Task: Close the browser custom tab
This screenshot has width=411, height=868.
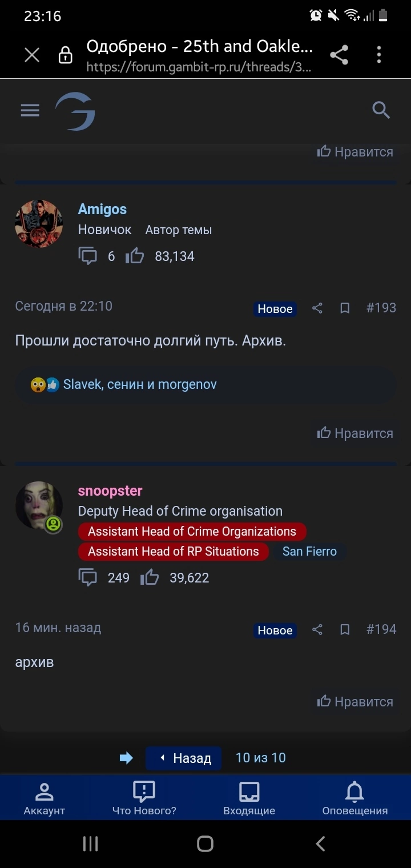Action: pos(32,55)
